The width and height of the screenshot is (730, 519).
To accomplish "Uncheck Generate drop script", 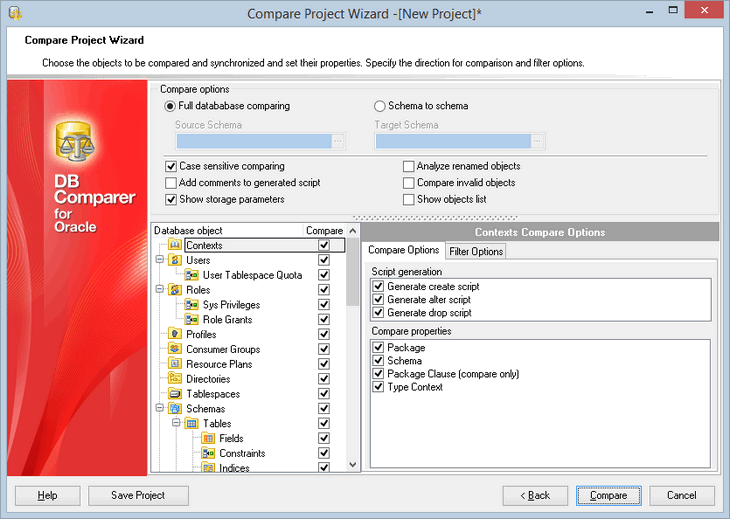I will pos(378,312).
